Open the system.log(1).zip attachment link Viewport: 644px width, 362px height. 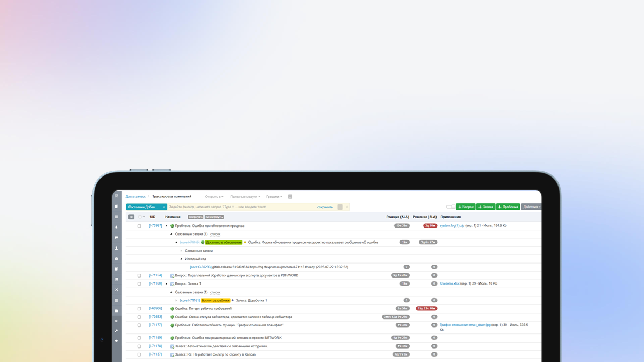point(452,226)
